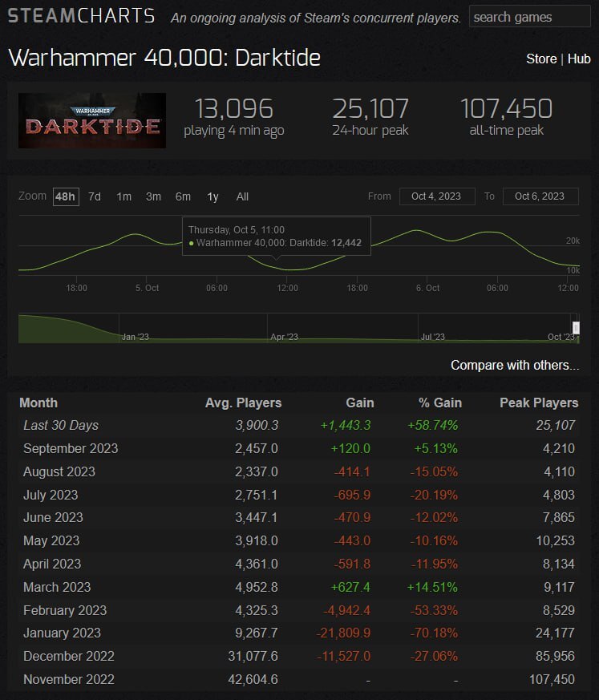Select the April 2023 row label
The image size is (599, 700).
point(52,564)
